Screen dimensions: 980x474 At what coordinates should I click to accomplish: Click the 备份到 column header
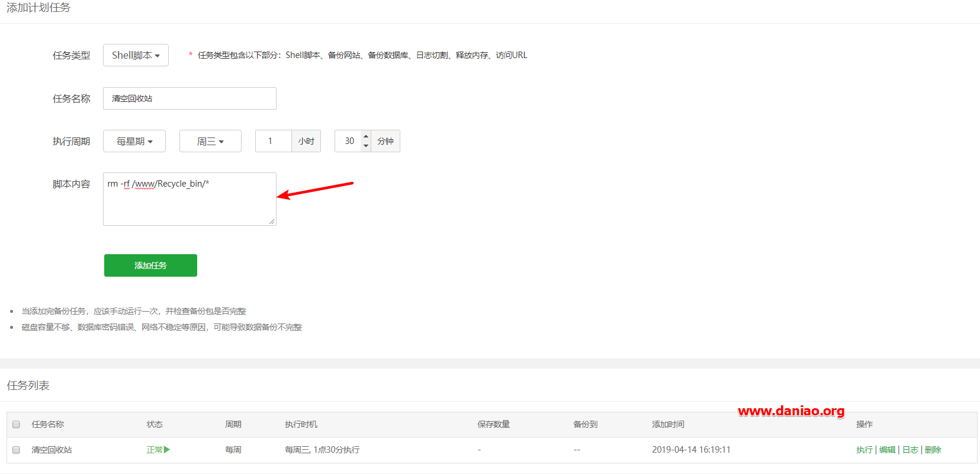(x=585, y=424)
